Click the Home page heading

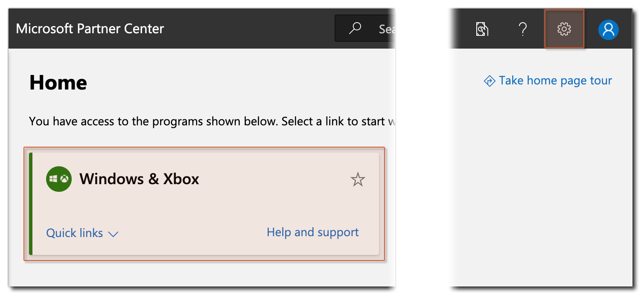pyautogui.click(x=58, y=82)
